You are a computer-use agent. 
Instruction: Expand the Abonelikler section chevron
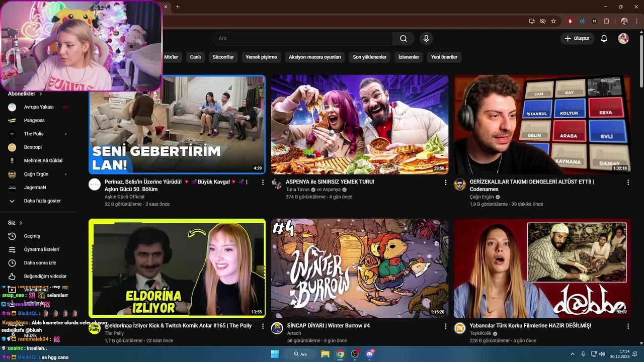click(x=41, y=94)
